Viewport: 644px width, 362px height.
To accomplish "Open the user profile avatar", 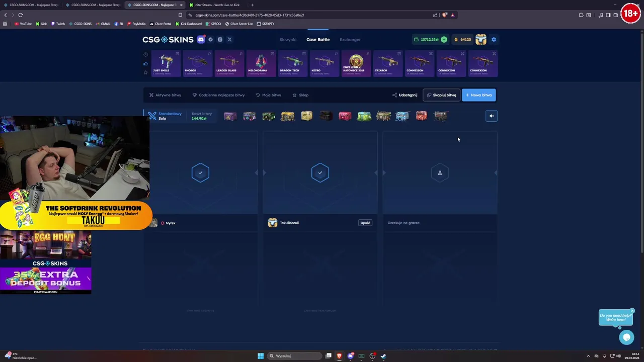I will click(481, 39).
